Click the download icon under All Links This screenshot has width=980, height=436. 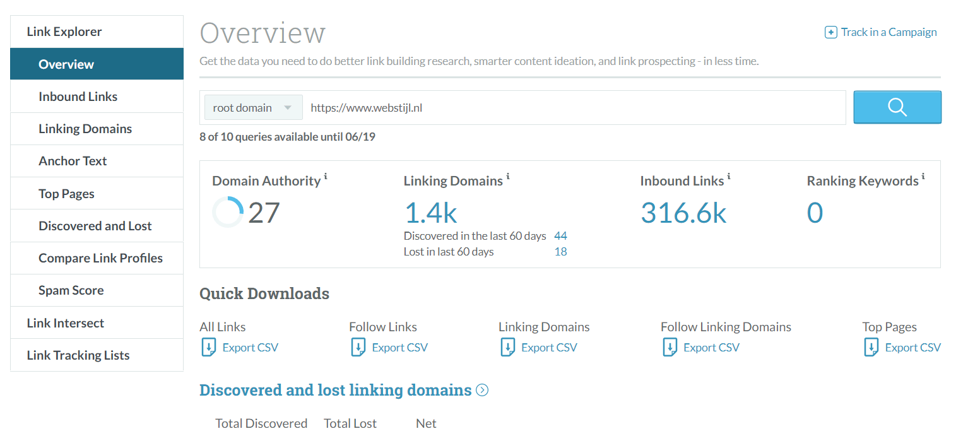208,347
